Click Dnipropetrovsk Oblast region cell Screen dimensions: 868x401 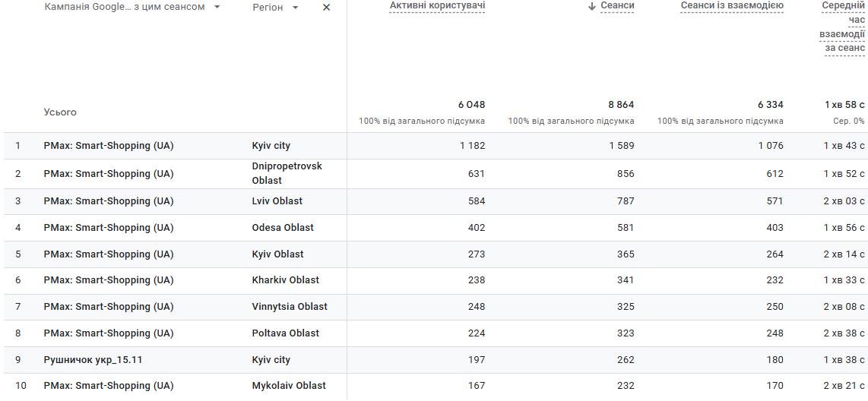[x=287, y=173]
